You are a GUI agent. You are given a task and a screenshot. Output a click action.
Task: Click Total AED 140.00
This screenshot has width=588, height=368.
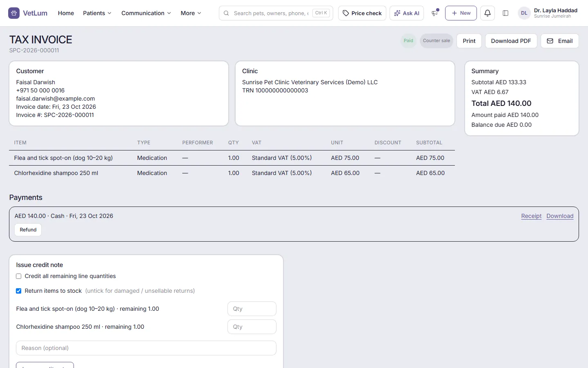coord(501,103)
